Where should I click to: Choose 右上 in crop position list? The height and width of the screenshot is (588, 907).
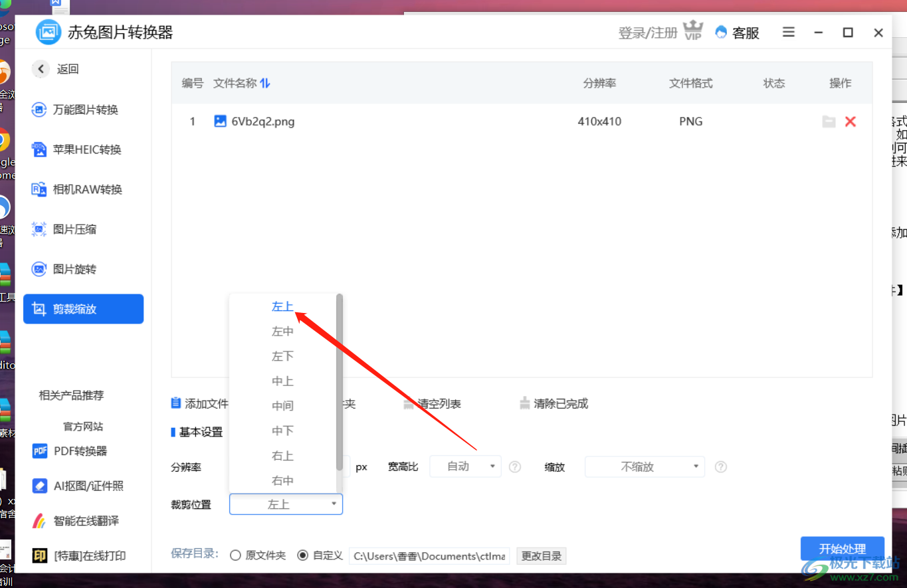tap(282, 456)
